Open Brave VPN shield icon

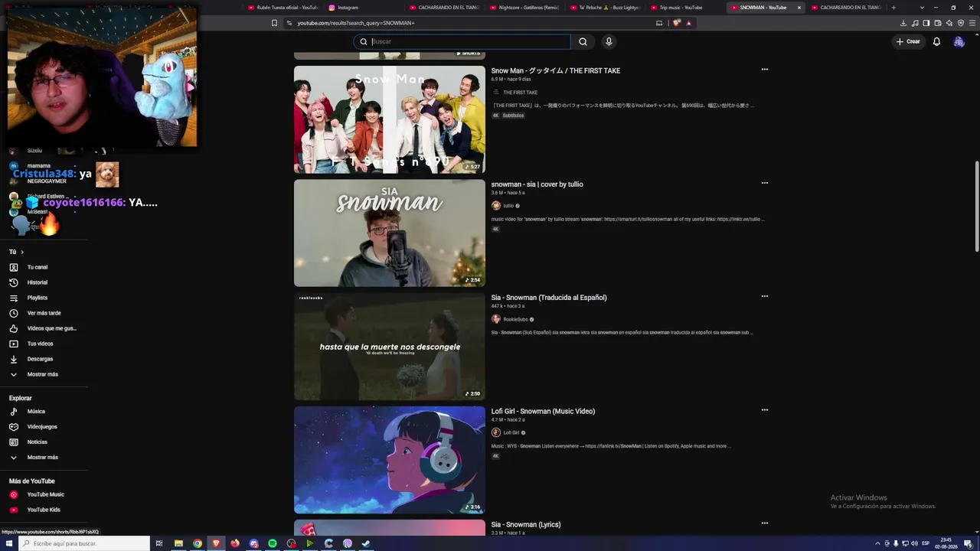961,23
